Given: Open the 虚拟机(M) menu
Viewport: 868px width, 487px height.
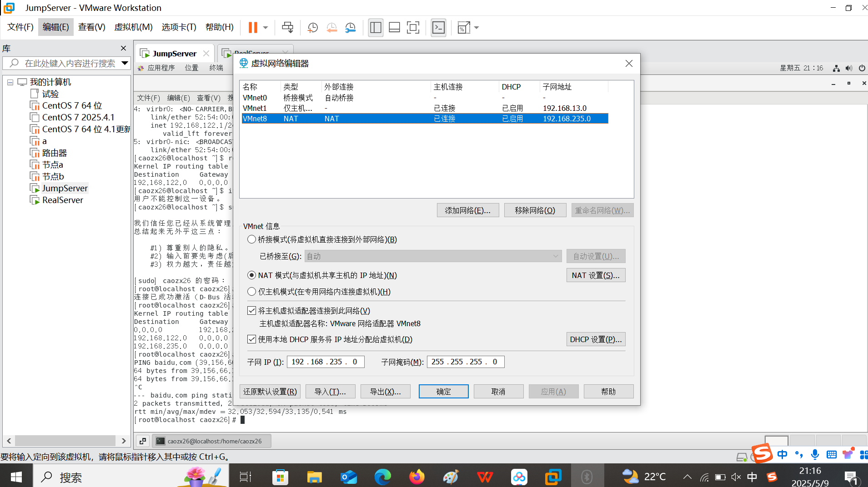Looking at the screenshot, I should [x=133, y=27].
